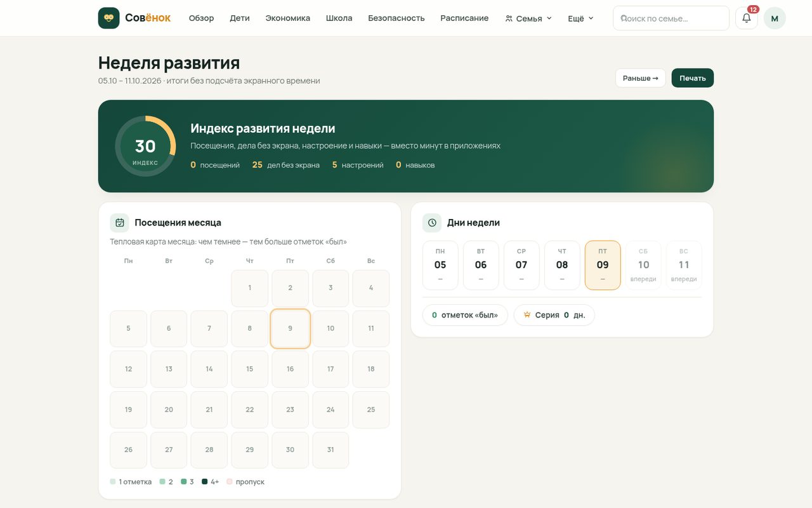
Task: Open the Дети menu item
Action: coord(240,18)
